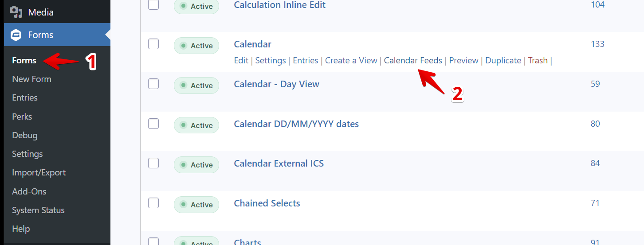Image resolution: width=644 pixels, height=245 pixels.
Task: Click the Calendar Feeds link
Action: point(413,60)
